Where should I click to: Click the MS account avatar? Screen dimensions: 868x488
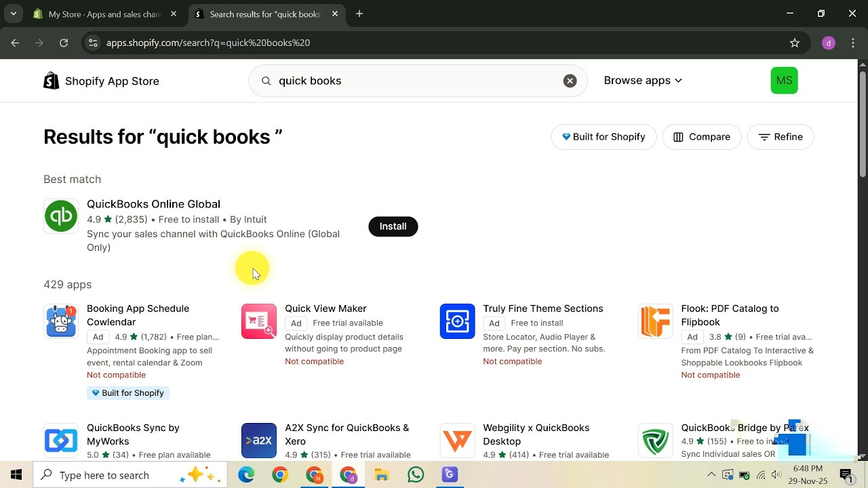(784, 81)
